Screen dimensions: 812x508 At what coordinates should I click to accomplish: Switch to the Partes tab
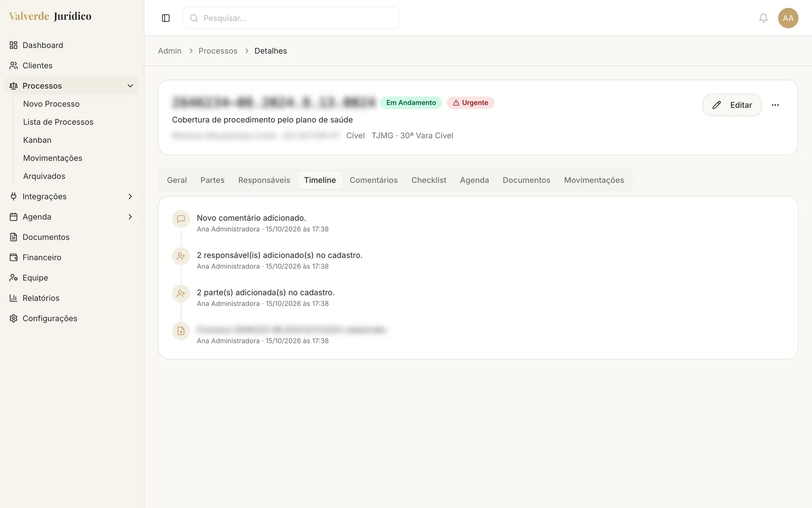point(212,180)
